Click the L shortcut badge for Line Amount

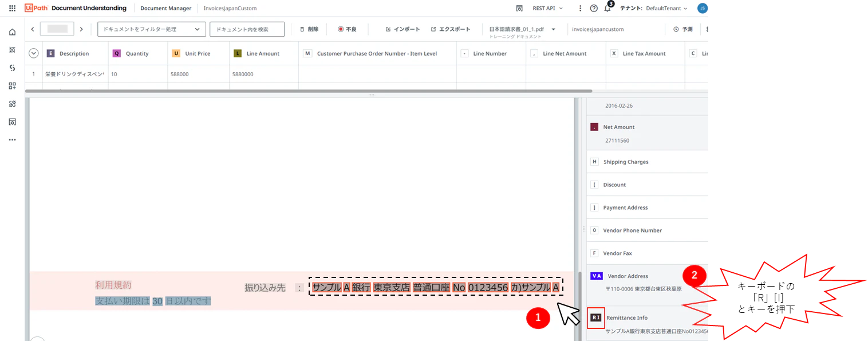coord(238,53)
